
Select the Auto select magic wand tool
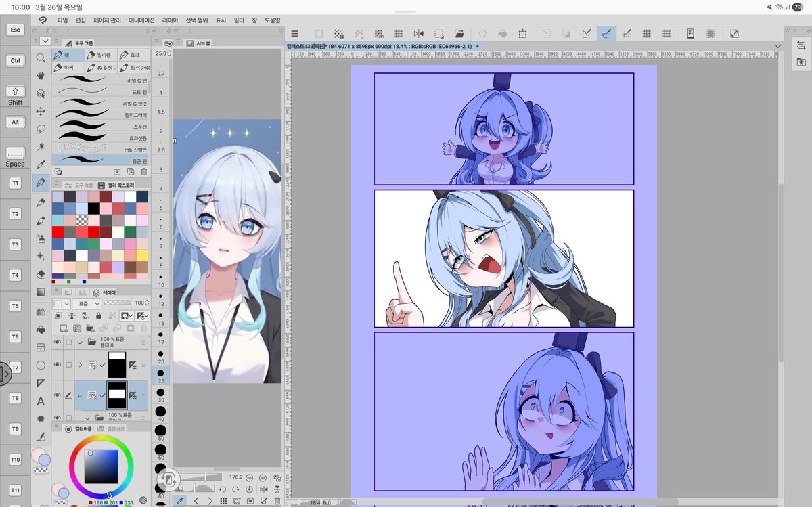(x=41, y=146)
